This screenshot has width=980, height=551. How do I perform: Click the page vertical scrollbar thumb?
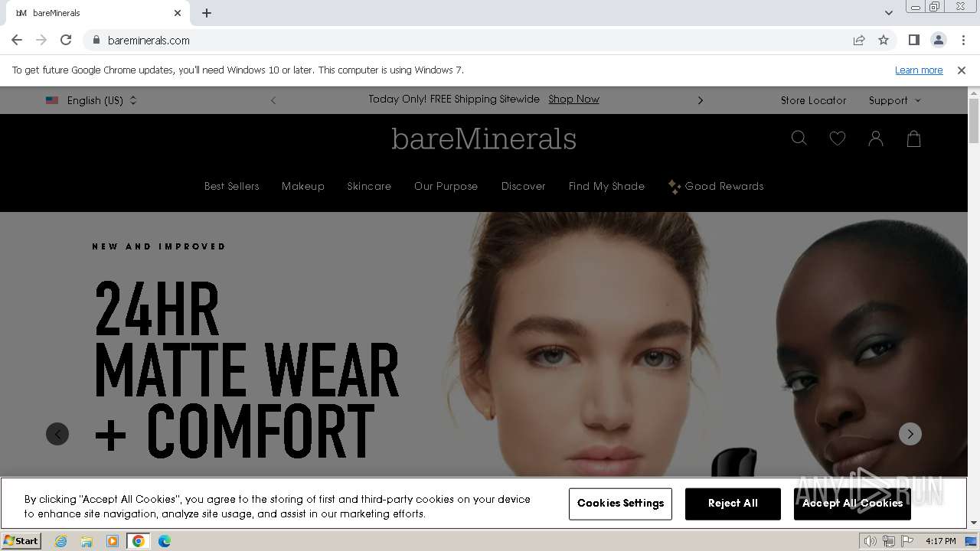pyautogui.click(x=974, y=119)
